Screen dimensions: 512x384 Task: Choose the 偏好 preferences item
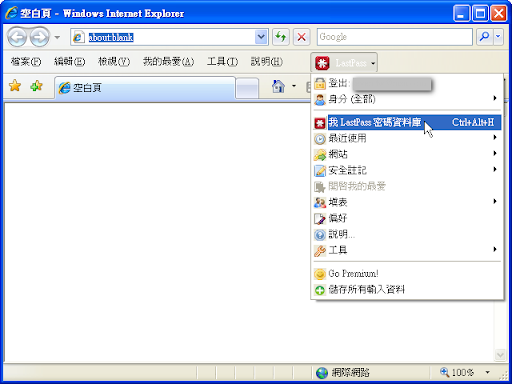pos(407,218)
